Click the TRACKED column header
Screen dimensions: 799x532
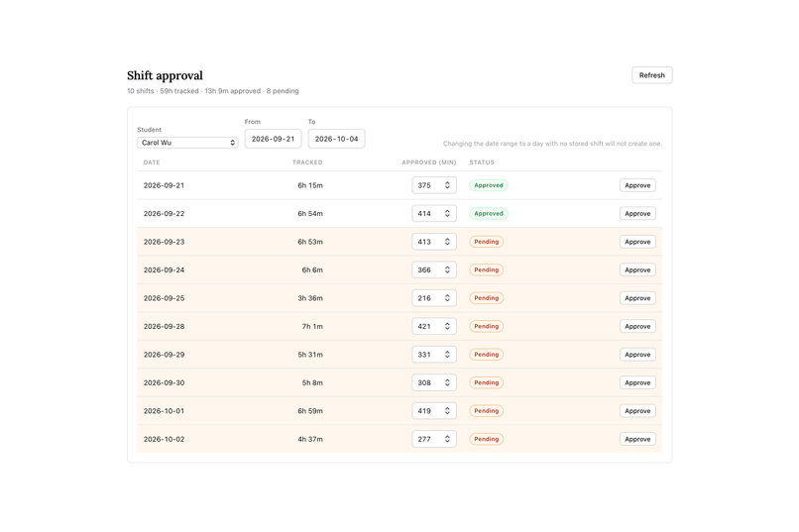[307, 162]
